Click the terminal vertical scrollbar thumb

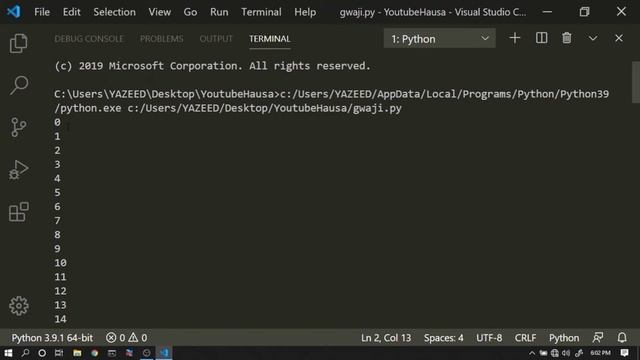point(636,82)
